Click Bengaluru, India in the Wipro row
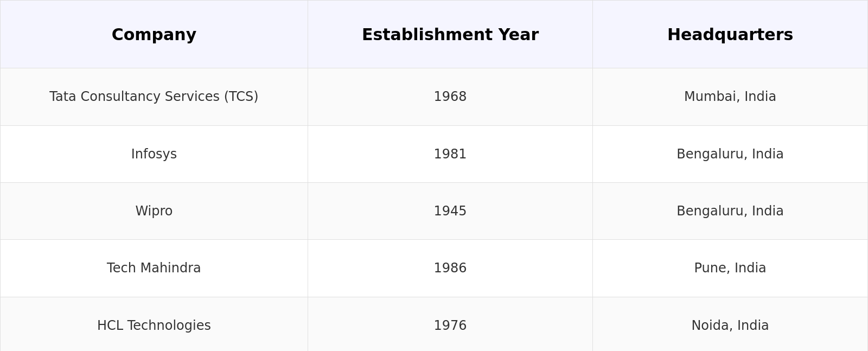 730,211
